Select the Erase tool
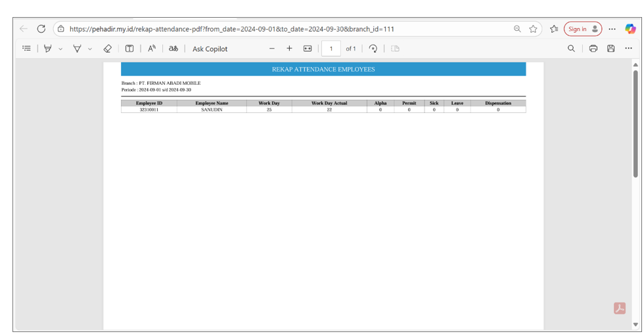 coord(108,49)
